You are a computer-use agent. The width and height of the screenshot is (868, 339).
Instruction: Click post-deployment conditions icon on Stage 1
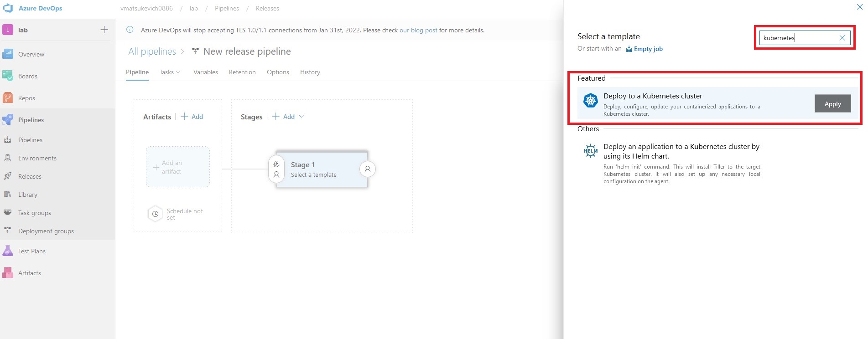pos(367,169)
